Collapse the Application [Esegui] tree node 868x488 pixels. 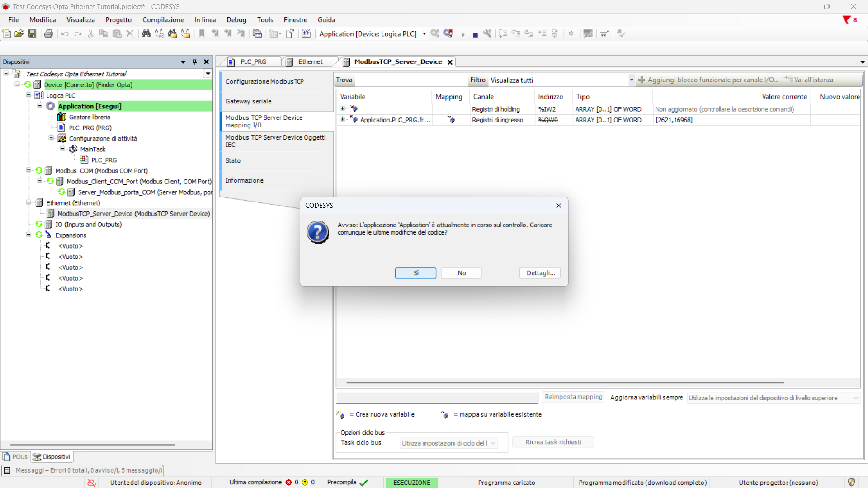[40, 106]
